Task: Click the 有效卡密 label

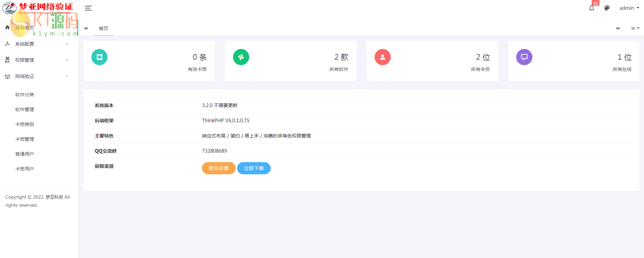Action: [197, 69]
